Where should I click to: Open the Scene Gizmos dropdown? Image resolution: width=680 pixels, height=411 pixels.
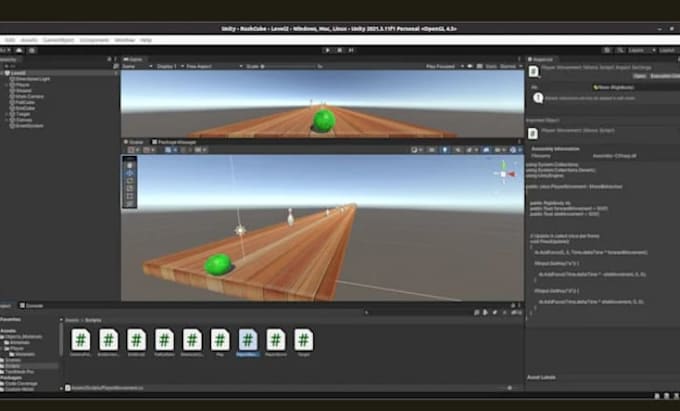(x=515, y=150)
